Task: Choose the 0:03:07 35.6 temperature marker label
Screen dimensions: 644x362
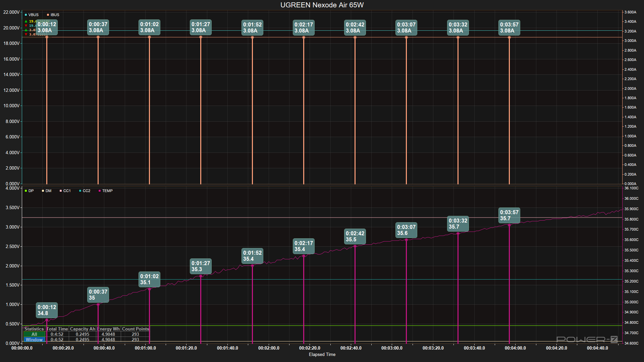Action: (x=406, y=230)
